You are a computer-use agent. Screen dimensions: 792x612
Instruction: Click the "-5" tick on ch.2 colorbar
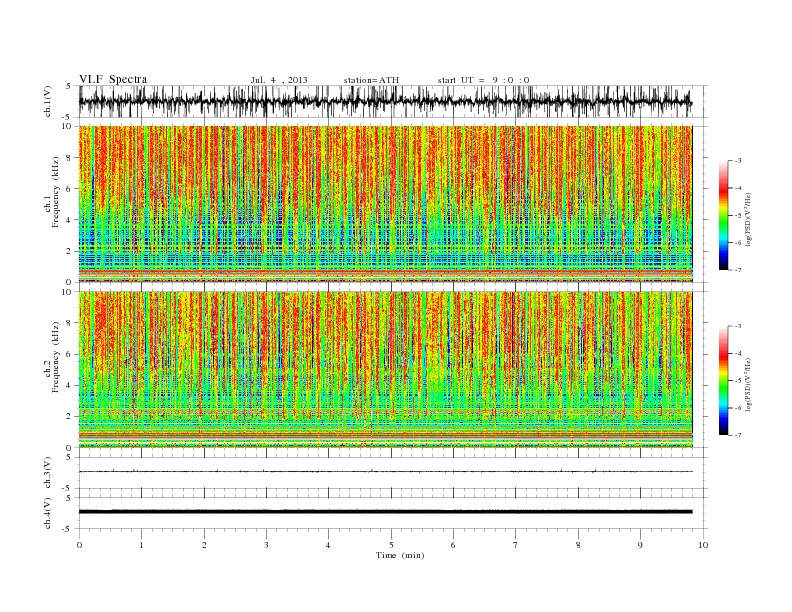[x=738, y=380]
